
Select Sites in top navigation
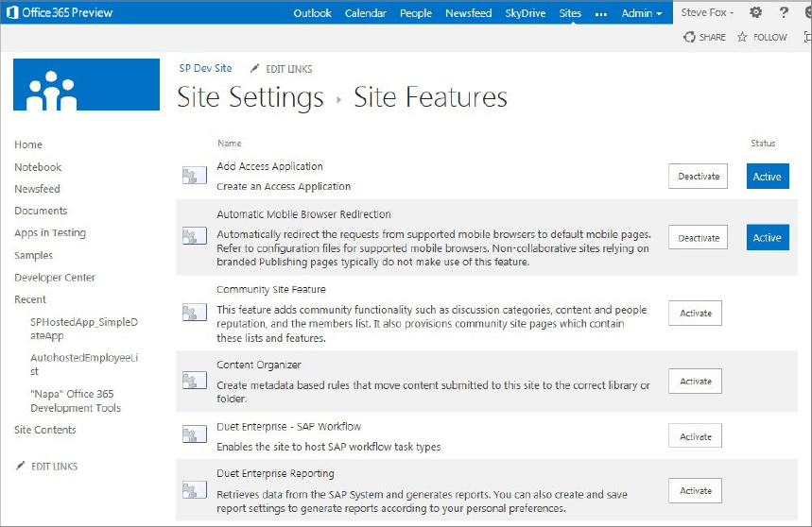tap(570, 13)
